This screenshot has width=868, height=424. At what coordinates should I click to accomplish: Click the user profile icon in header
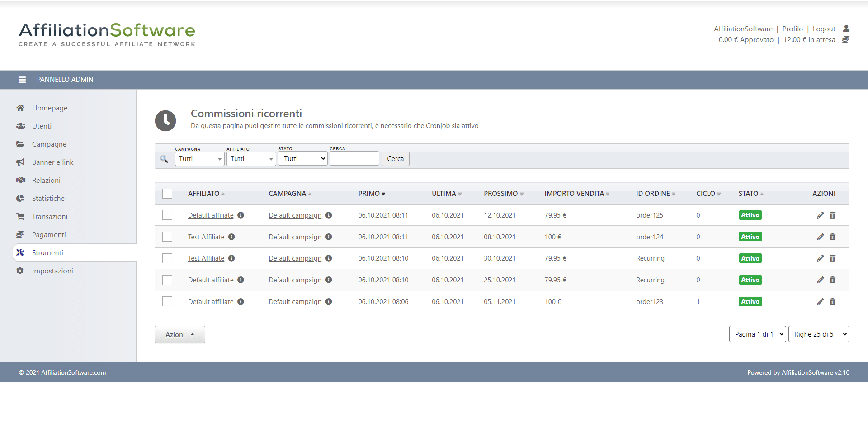(x=846, y=29)
